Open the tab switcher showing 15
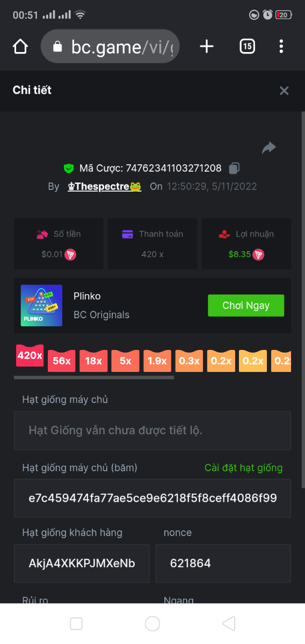Viewport: 305px width, 644px height. (246, 47)
